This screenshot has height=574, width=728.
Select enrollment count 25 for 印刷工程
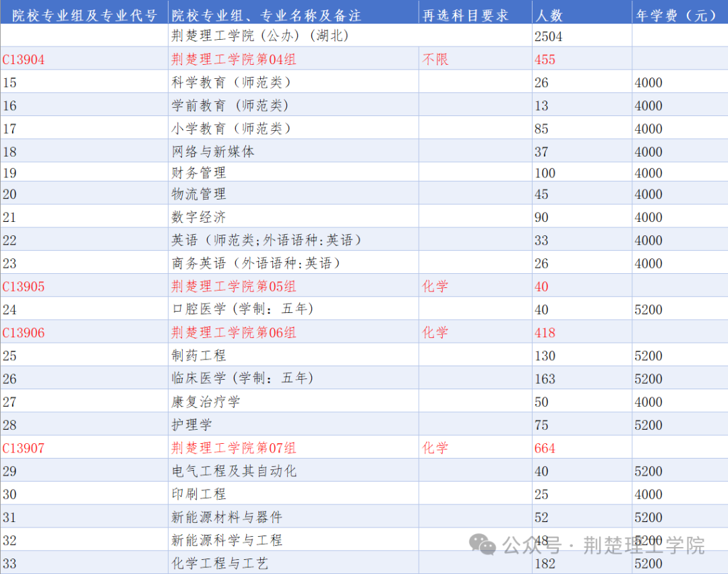[x=541, y=494]
